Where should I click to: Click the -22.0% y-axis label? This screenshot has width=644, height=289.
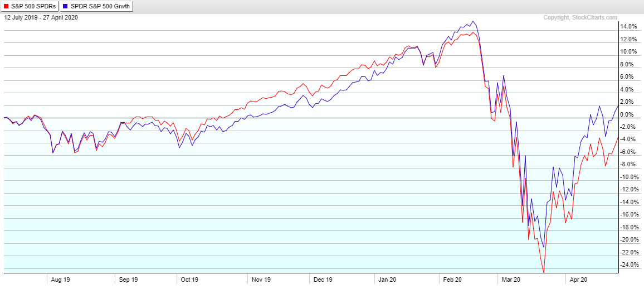pos(628,252)
